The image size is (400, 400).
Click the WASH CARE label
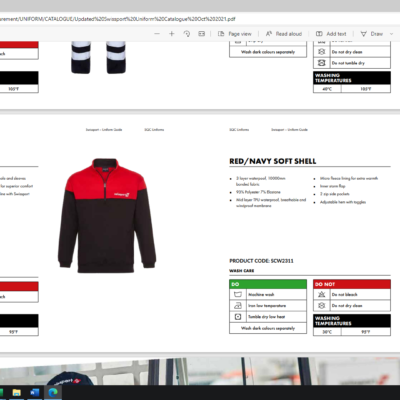click(242, 271)
